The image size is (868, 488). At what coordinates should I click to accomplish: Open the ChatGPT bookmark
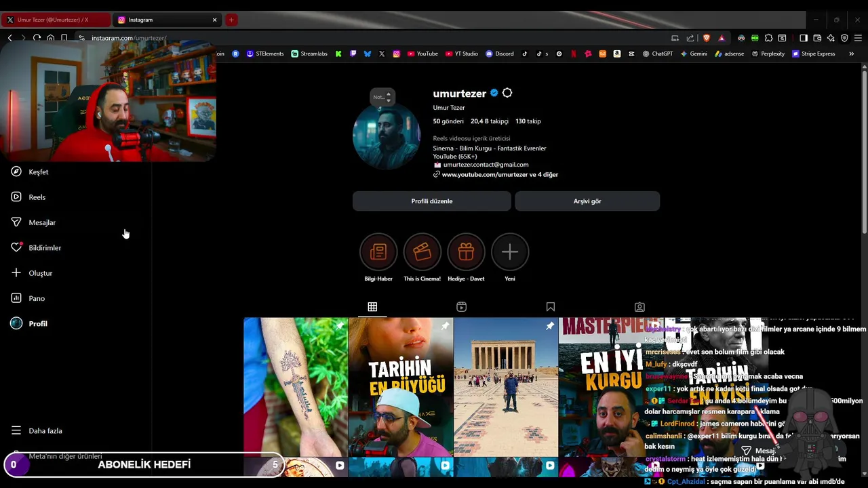[x=658, y=54]
